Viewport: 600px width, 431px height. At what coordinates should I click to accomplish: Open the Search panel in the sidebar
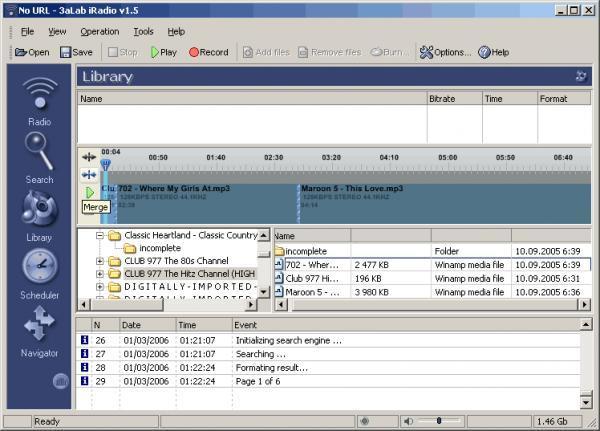click(39, 158)
